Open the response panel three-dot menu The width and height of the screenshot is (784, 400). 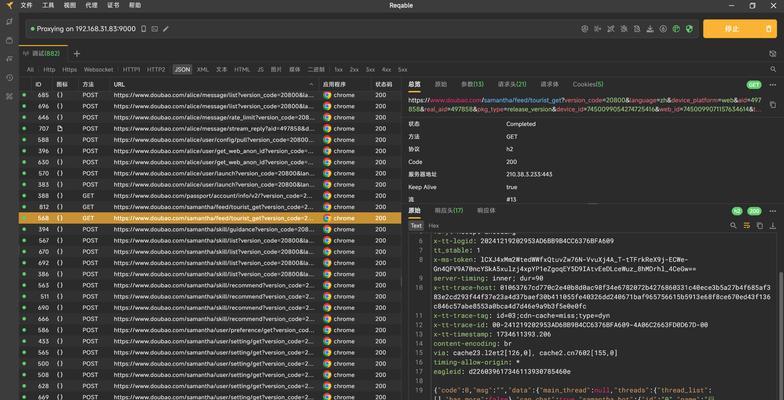click(x=772, y=211)
